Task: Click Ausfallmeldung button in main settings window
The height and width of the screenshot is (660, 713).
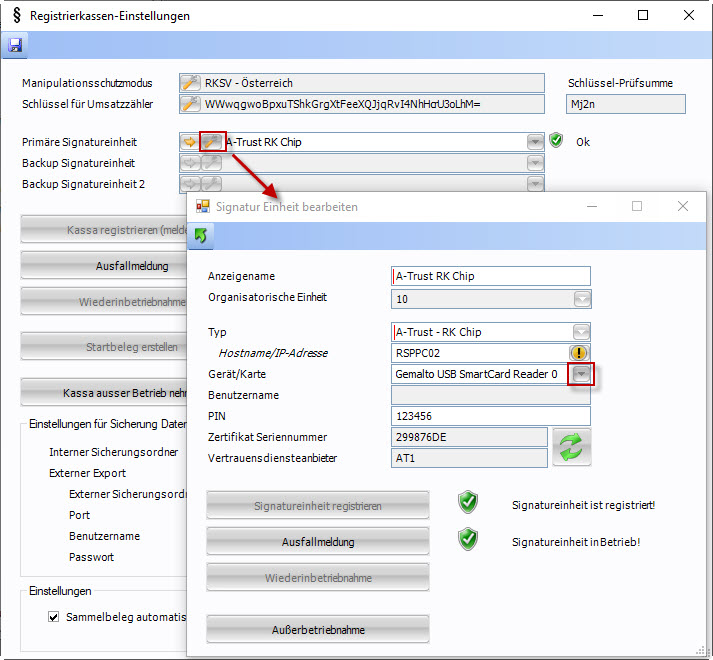Action: click(x=104, y=266)
